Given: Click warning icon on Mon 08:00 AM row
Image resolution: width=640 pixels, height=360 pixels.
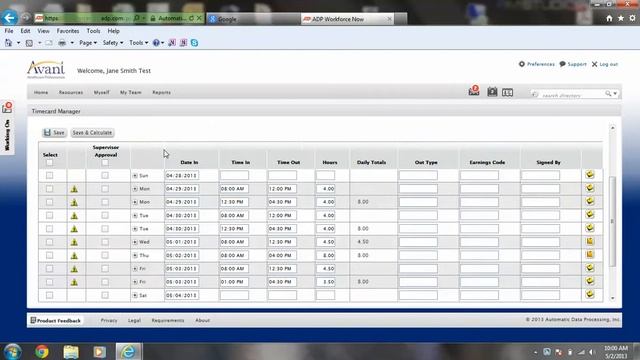Looking at the screenshot, I should coord(74,189).
